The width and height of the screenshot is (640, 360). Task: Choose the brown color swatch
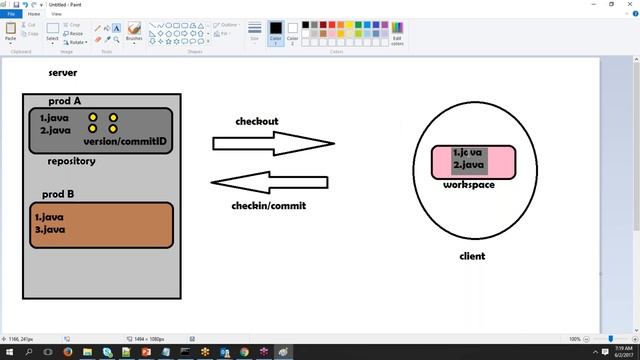[323, 33]
